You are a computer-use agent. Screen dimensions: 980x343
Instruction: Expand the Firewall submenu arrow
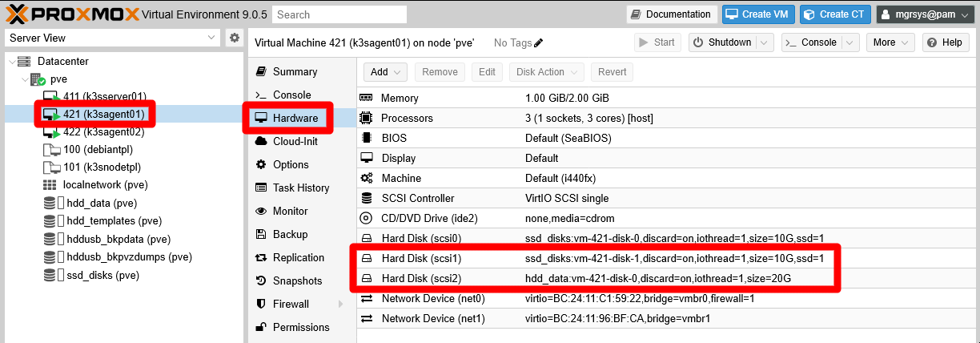[x=341, y=304]
